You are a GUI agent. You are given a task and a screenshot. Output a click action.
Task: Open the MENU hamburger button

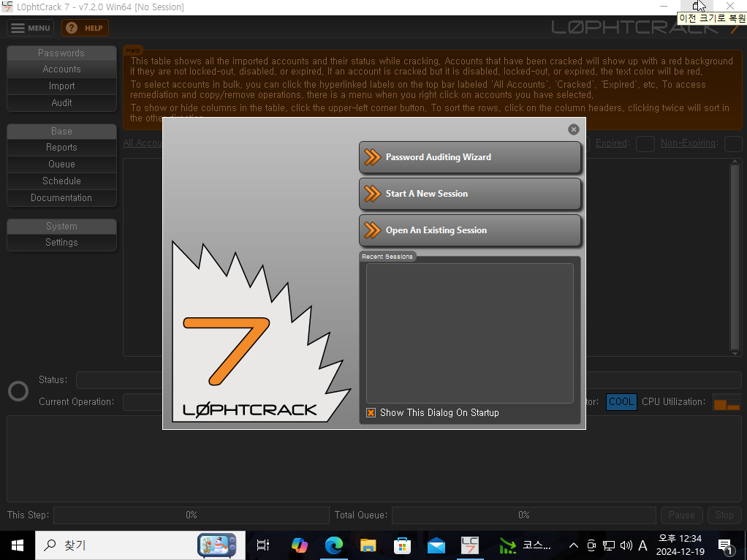(31, 28)
